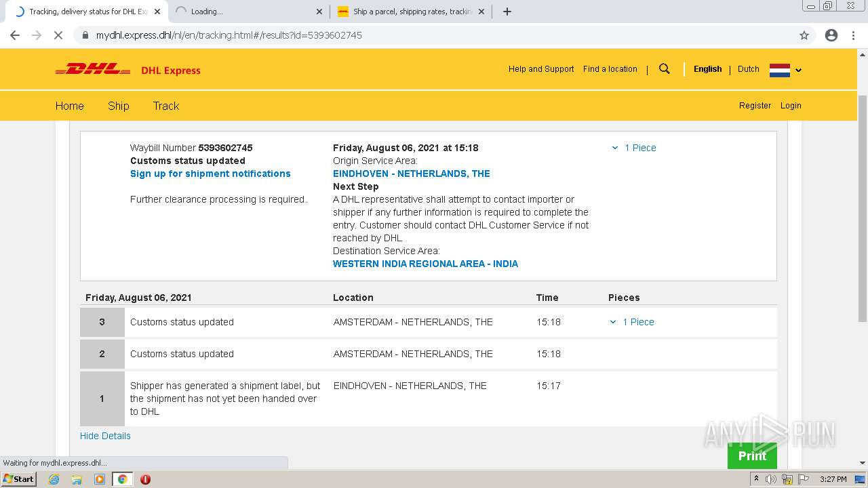
Task: Click Friday, August 06, 2021 date header
Action: point(138,298)
